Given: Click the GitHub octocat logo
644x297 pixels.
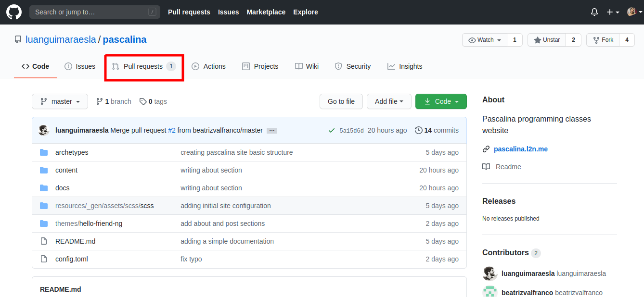Looking at the screenshot, I should coord(14,12).
